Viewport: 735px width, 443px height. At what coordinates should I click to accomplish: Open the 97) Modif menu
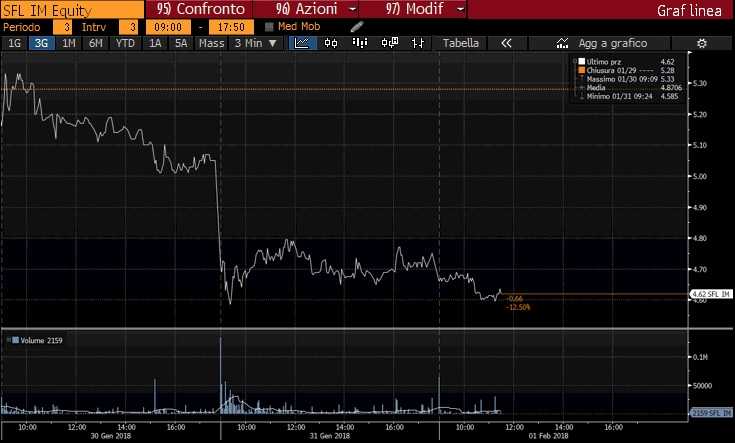(x=413, y=9)
